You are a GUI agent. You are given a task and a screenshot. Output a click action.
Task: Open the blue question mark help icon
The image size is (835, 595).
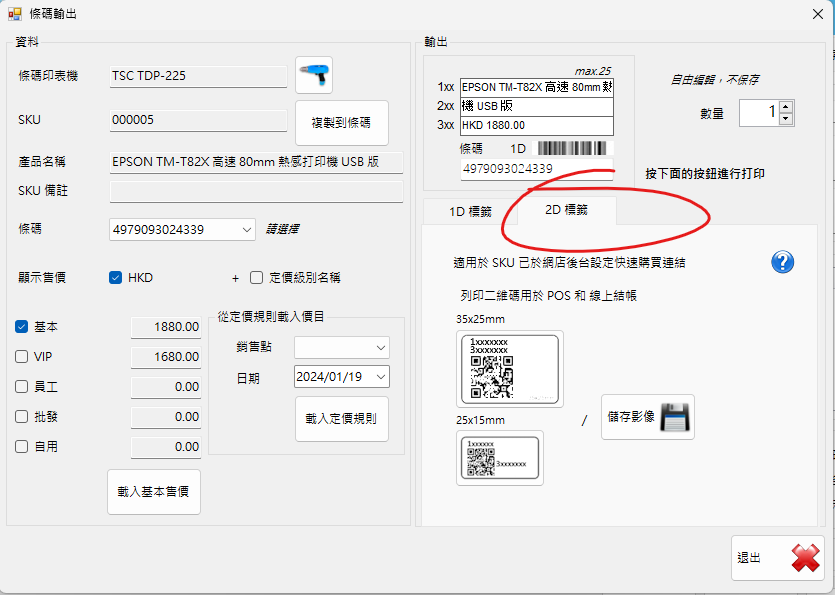click(x=782, y=262)
